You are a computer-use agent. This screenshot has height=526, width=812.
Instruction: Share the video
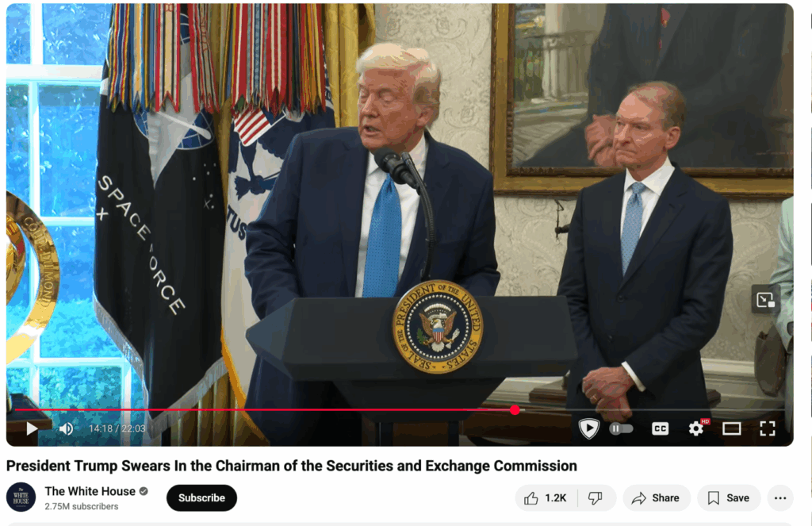(656, 498)
